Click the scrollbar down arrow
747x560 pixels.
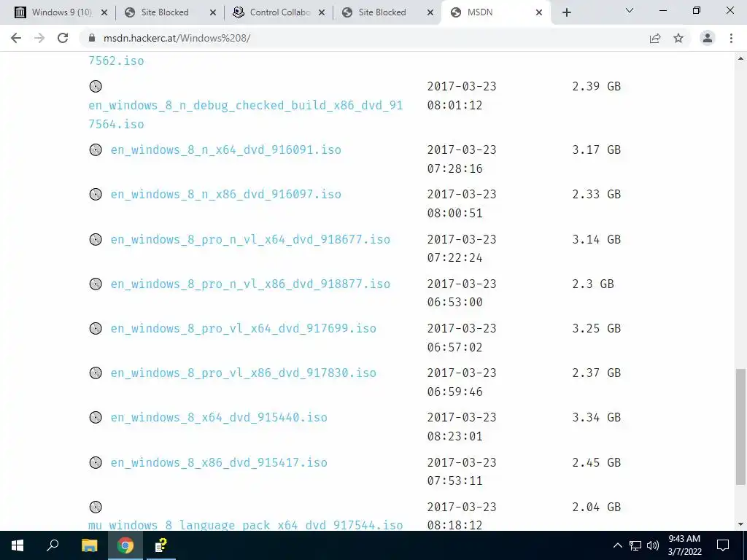click(x=740, y=525)
